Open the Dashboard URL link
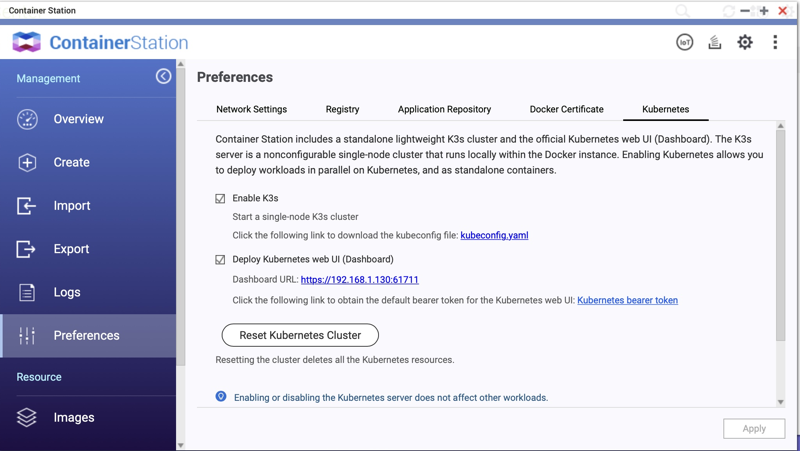Screen dimensions: 800x451 click(x=360, y=280)
